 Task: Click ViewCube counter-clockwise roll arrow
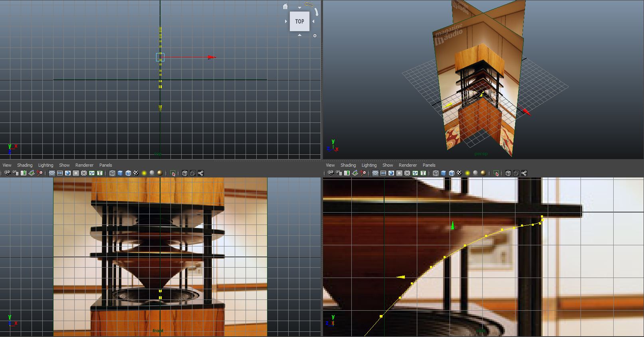[x=309, y=4]
